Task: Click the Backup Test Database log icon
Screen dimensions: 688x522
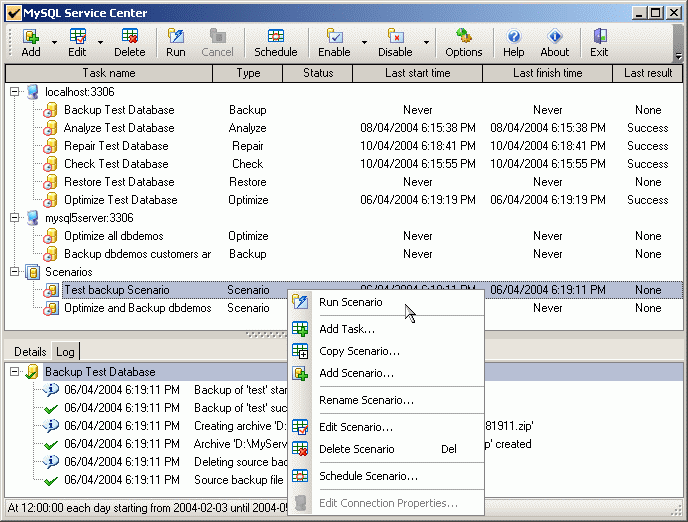Action: 32,372
